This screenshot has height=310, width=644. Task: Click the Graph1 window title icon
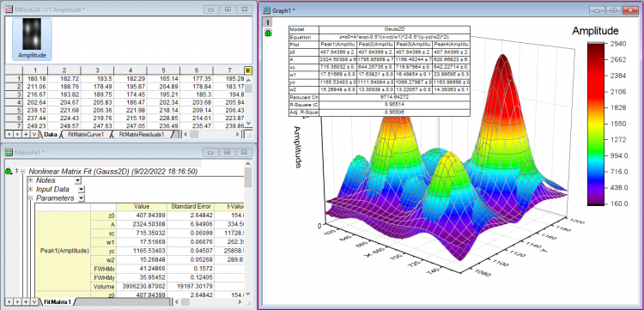pyautogui.click(x=266, y=9)
